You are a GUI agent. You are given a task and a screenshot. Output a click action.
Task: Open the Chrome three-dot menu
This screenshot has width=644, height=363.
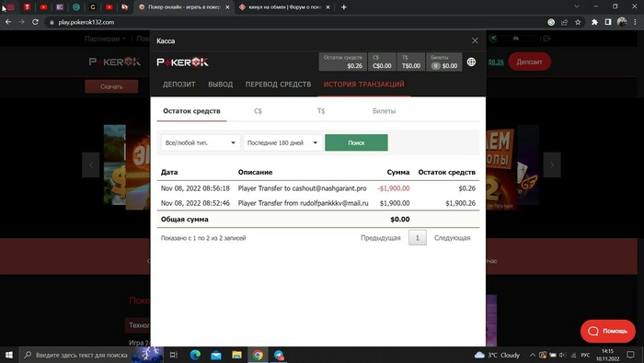click(x=635, y=22)
